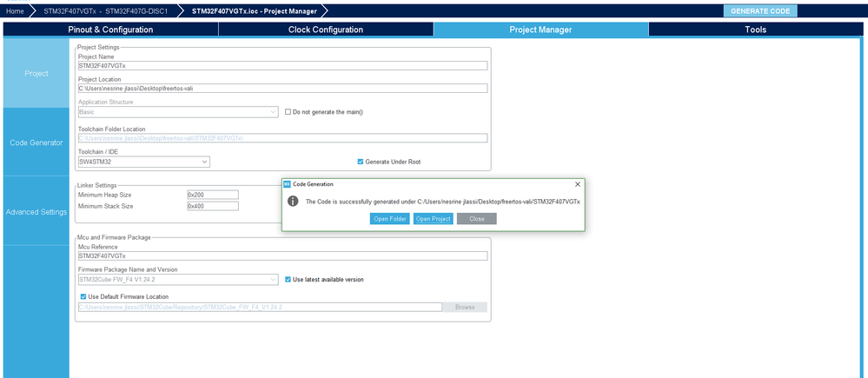Switch to Clock Configuration tab
868x378 pixels.
pos(326,30)
